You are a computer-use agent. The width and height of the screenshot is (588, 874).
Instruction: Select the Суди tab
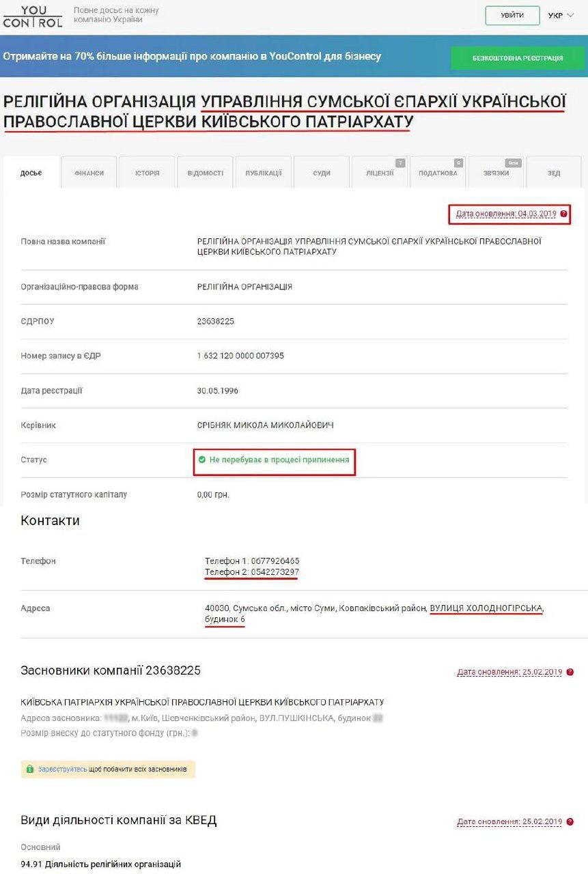tap(322, 173)
